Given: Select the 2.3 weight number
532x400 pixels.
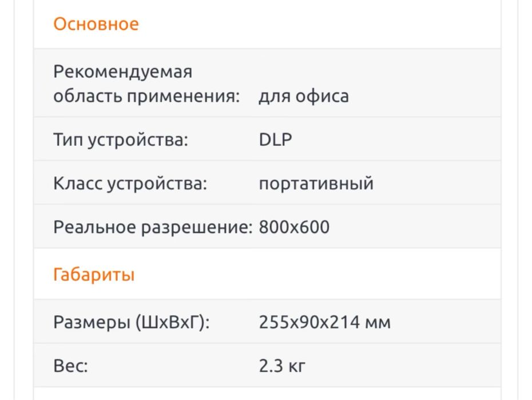Looking at the screenshot, I should (x=271, y=366).
